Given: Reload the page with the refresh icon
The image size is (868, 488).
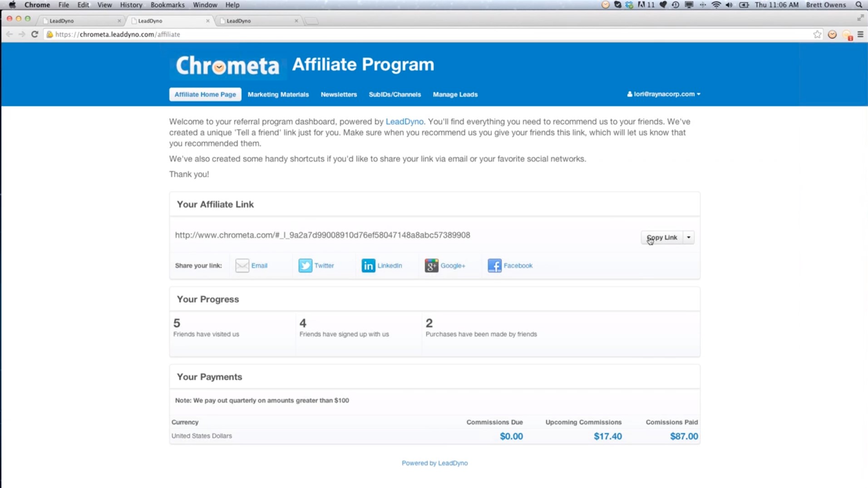Looking at the screenshot, I should pyautogui.click(x=35, y=34).
